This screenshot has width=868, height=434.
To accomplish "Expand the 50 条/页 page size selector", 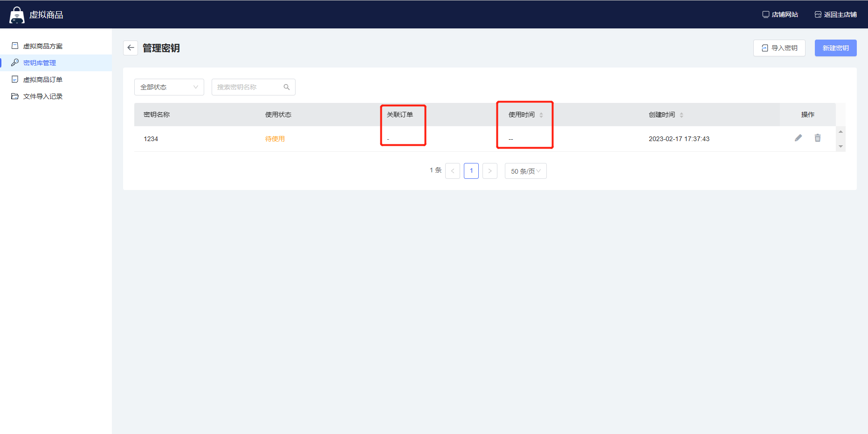I will click(525, 171).
